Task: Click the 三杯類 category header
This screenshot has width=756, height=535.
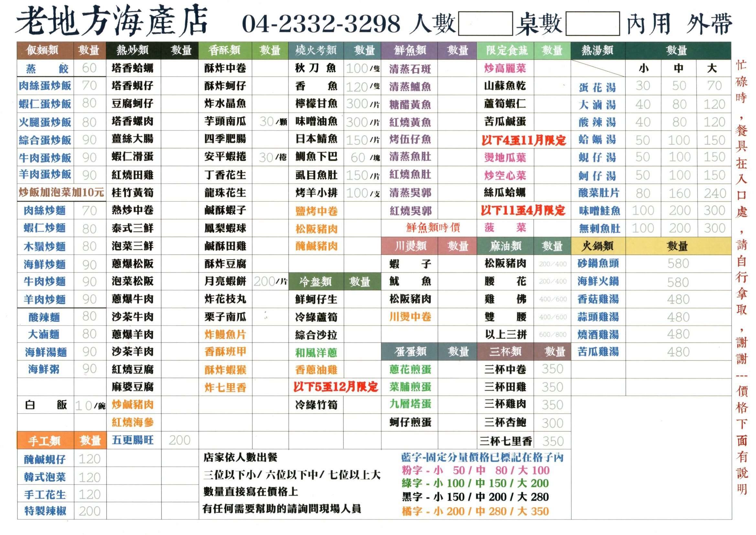Action: pos(505,352)
